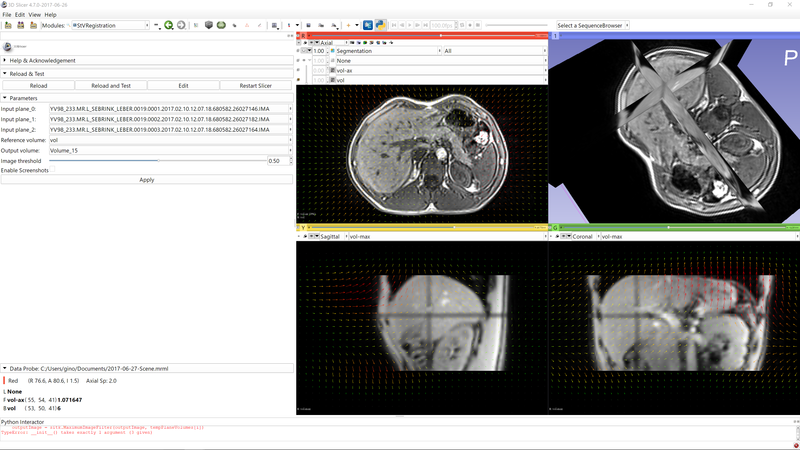Click the Extensions Manager icon beside Python icon

coord(368,25)
